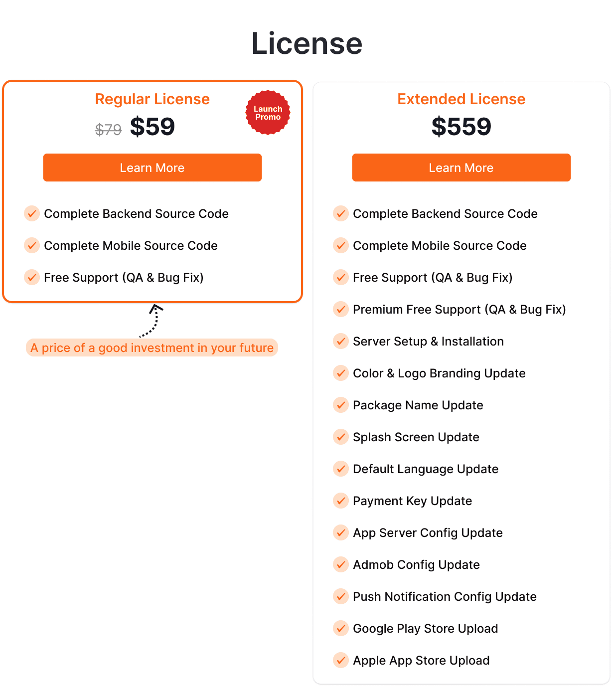This screenshot has height=700, width=614.
Task: Click Regular License Free Support (QA & Bug Fix)
Action: click(124, 278)
